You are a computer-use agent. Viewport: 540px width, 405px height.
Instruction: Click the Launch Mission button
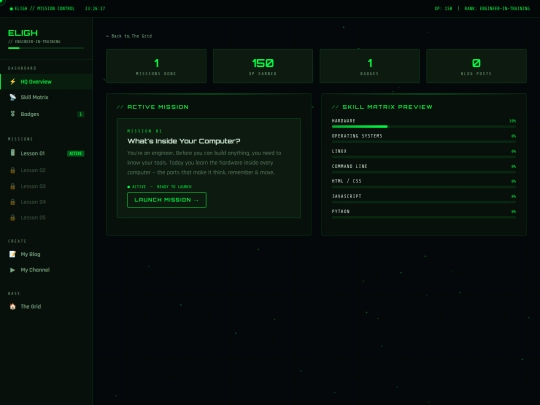(x=167, y=200)
